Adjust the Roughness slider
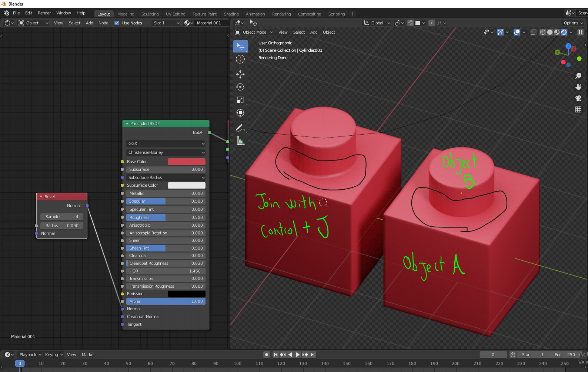The image size is (588, 372). (166, 217)
